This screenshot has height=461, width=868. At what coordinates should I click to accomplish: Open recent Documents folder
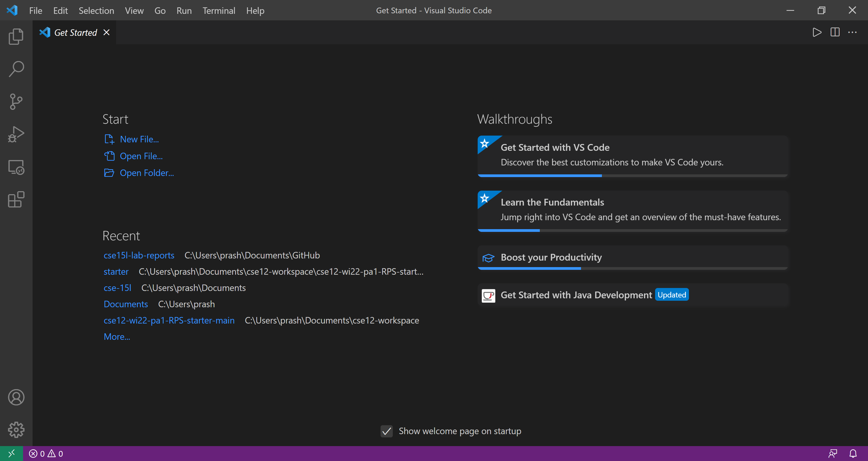(x=126, y=304)
